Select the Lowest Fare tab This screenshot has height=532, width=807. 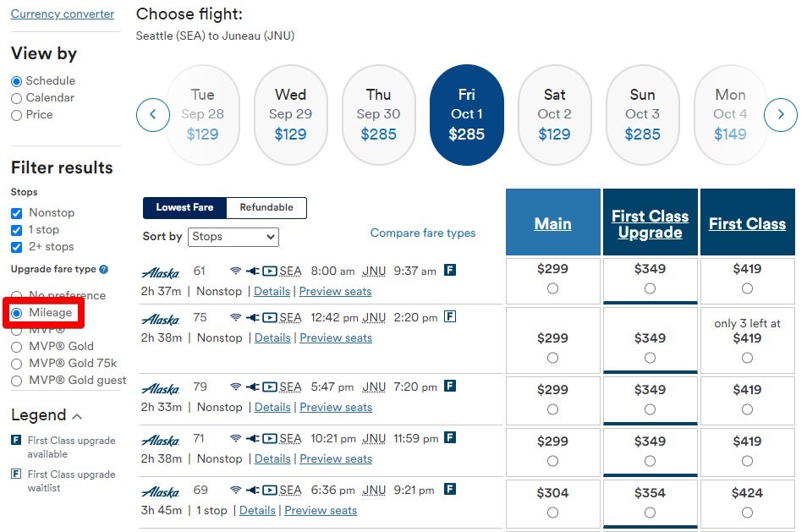184,207
